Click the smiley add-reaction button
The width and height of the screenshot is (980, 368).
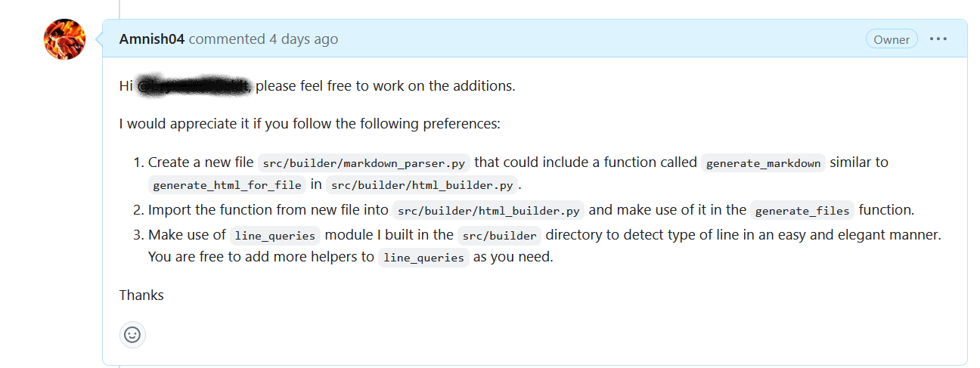point(132,335)
